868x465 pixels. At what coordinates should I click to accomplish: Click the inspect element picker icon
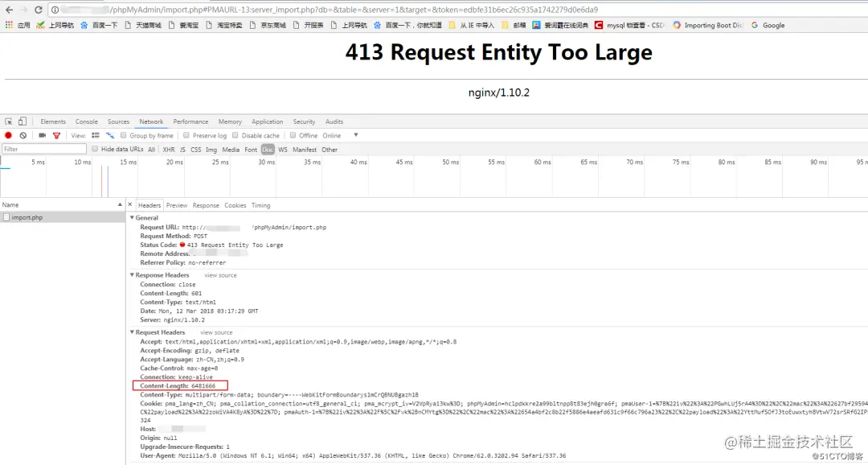[x=9, y=121]
